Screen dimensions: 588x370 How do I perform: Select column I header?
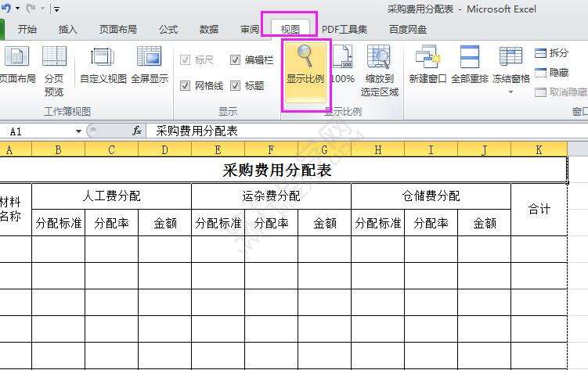coord(431,149)
